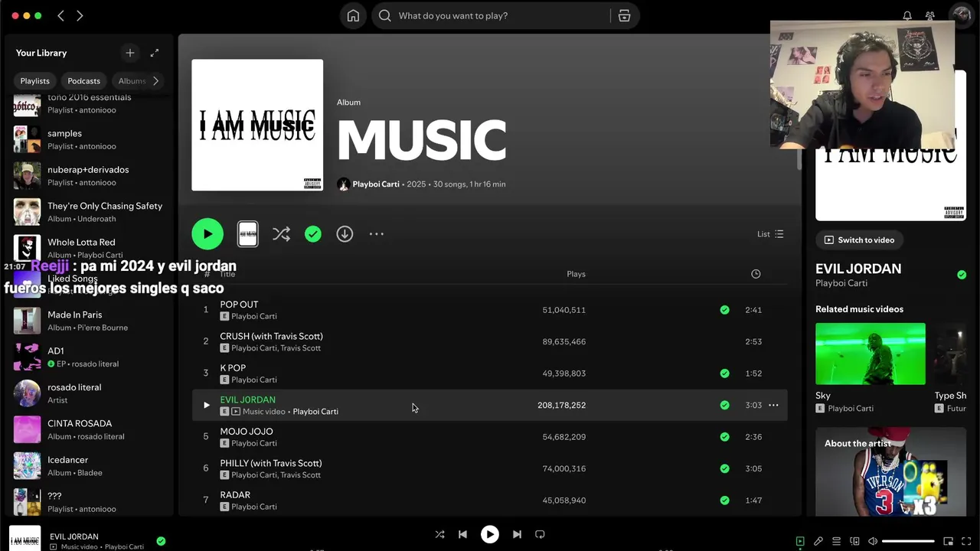980x551 pixels.
Task: Open Made In Paris album
Action: tap(88, 321)
